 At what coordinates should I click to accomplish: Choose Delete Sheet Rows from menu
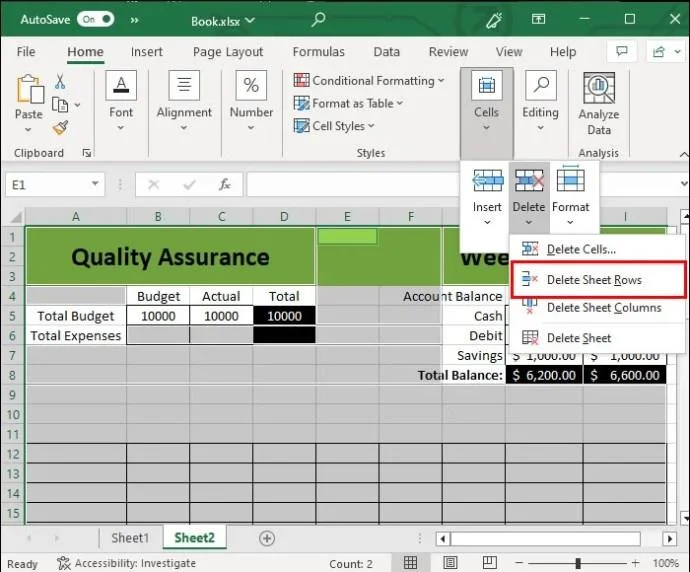click(x=594, y=280)
